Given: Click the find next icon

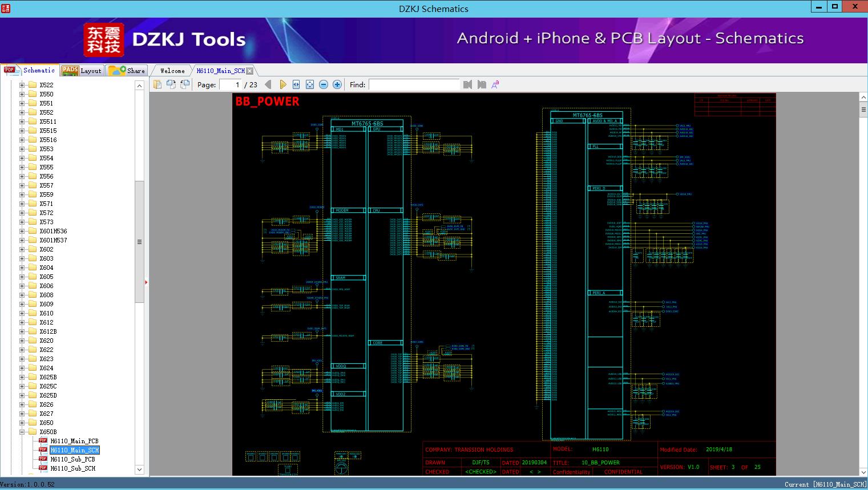Looking at the screenshot, I should click(482, 84).
